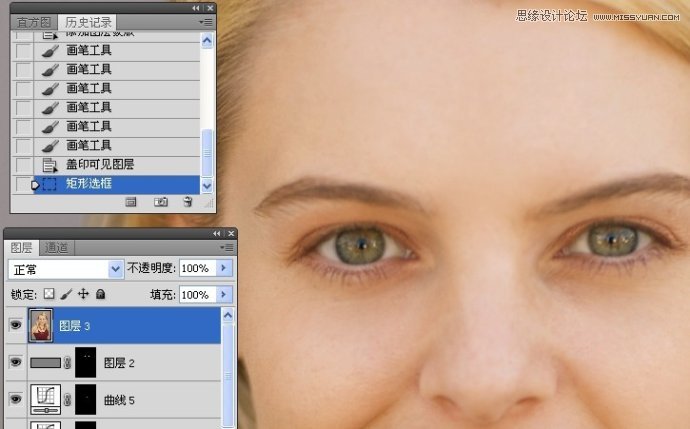Enable lock position move icon
Screen dimensions: 690x429
[x=83, y=295]
